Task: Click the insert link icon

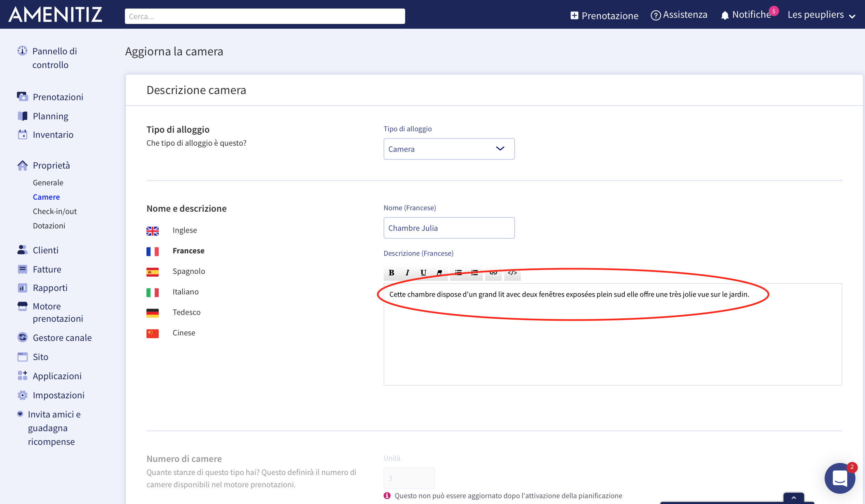Action: point(493,273)
